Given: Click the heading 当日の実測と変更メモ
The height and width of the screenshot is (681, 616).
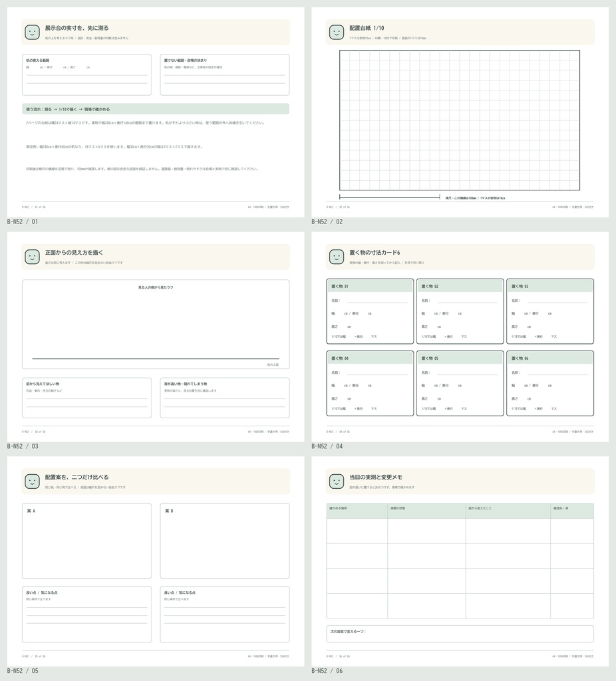Looking at the screenshot, I should point(376,477).
